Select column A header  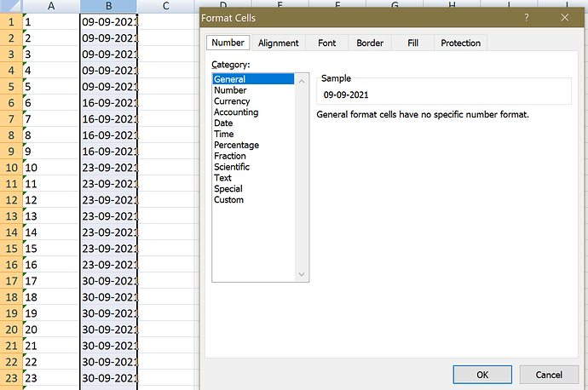pos(51,6)
